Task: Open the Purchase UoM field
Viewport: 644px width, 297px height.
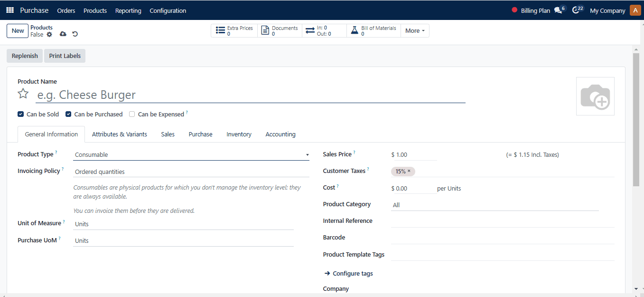Action: coord(183,240)
